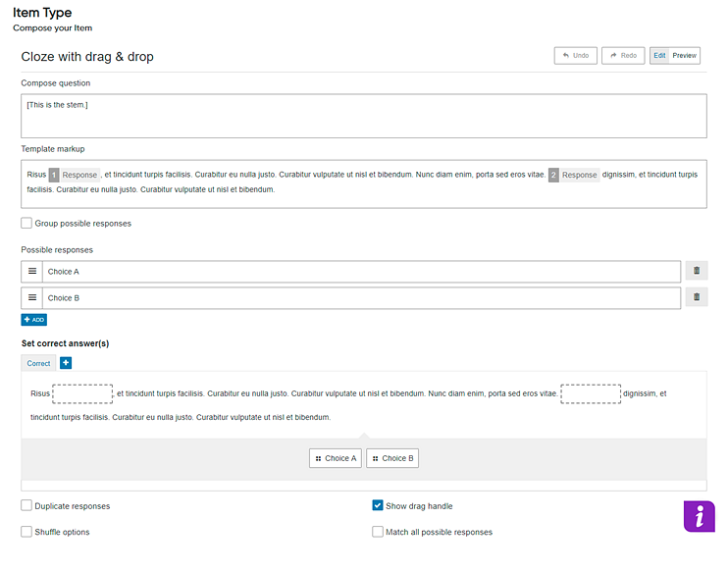The width and height of the screenshot is (728, 571).
Task: Enable Duplicate responses checkbox
Action: click(26, 505)
